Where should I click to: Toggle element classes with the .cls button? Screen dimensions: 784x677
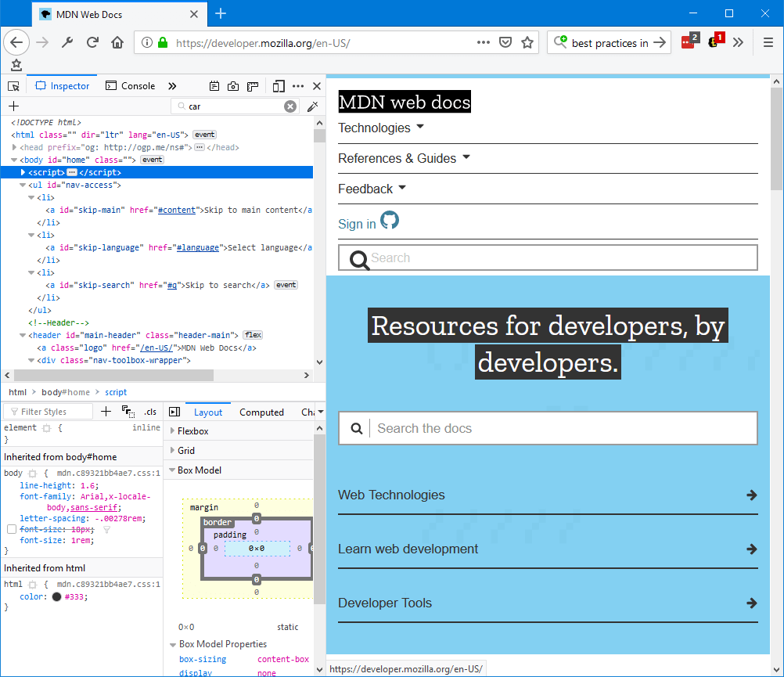coord(150,412)
